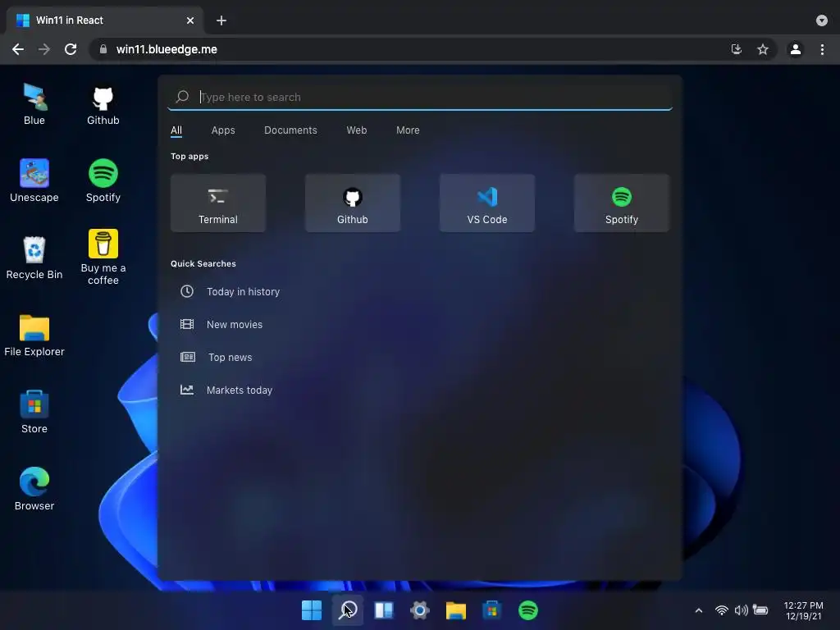Open a new browser tab

221,21
